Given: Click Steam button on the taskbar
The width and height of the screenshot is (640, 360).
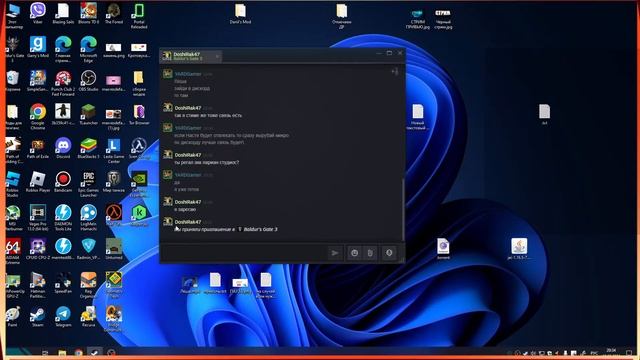Looking at the screenshot, I should [x=95, y=353].
